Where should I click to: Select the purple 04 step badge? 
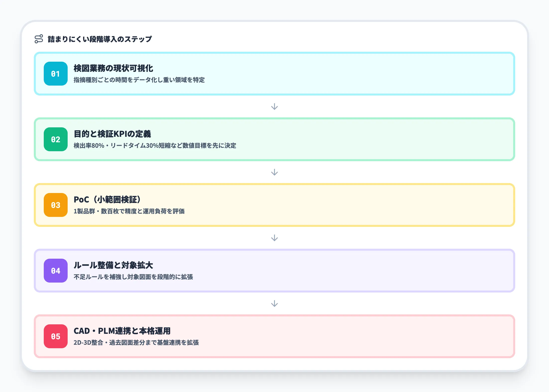point(55,271)
